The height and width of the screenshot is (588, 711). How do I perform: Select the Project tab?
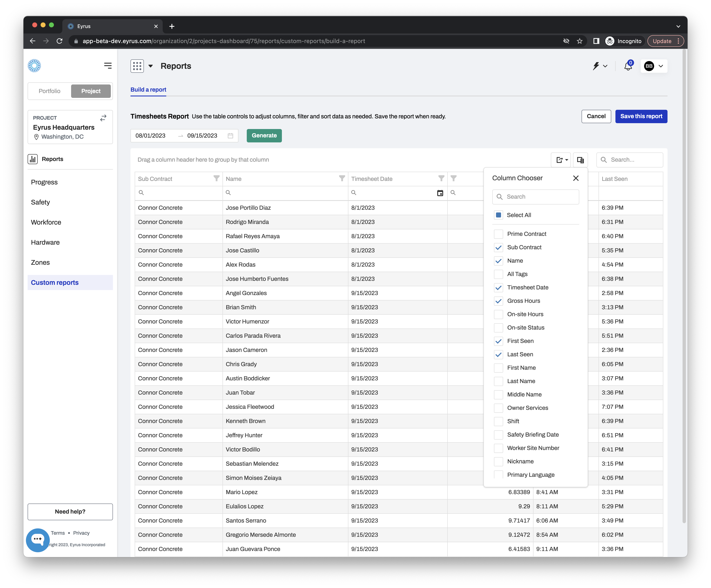click(x=91, y=91)
